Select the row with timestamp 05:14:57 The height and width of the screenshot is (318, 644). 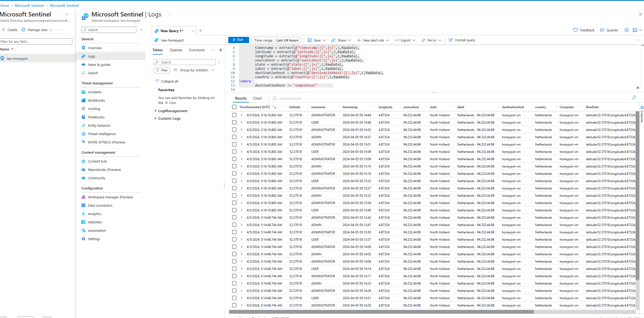coord(234,137)
